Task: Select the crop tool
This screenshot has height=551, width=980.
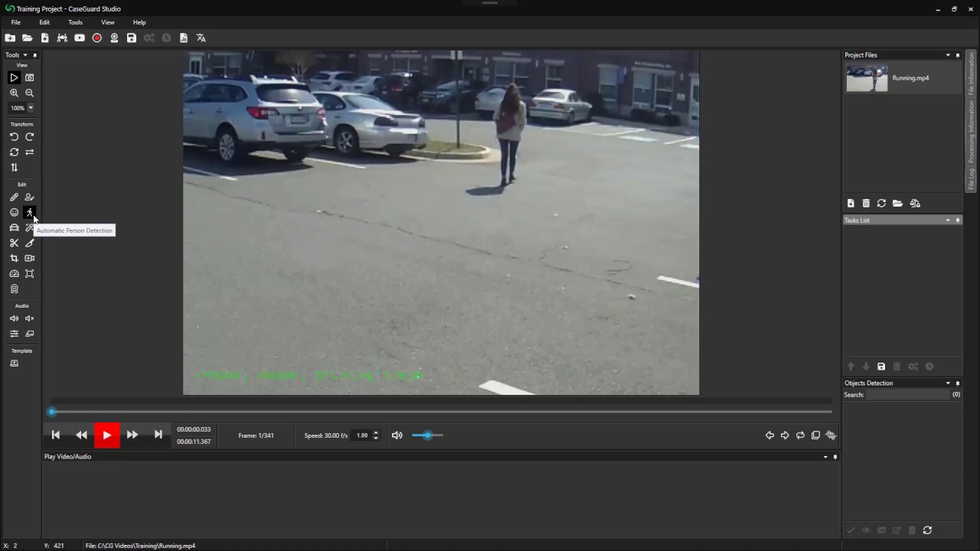Action: (14, 259)
